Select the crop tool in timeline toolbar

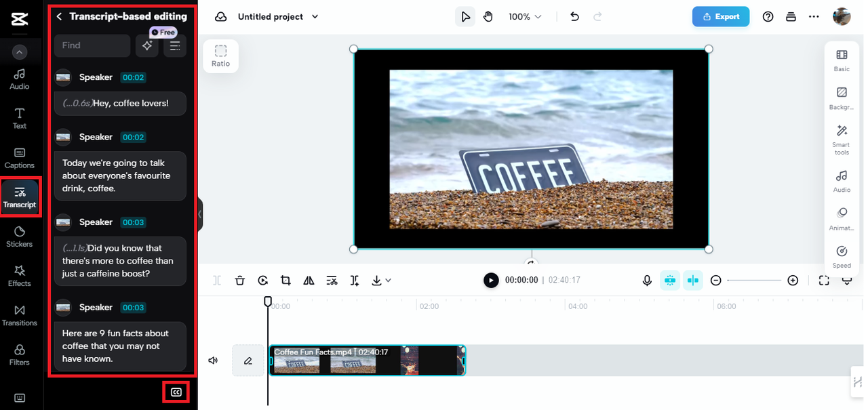pos(285,281)
